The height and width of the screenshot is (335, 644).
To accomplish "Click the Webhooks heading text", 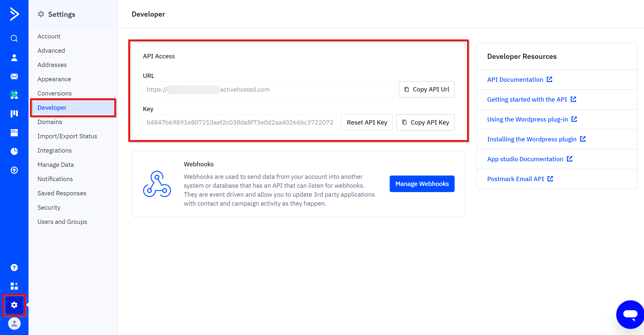I will point(199,164).
